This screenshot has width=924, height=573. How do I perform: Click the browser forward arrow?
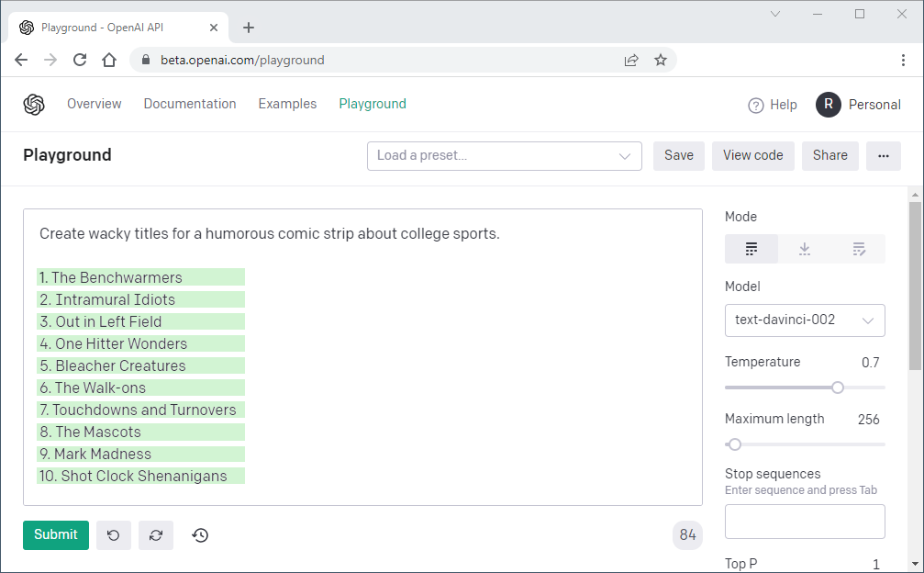50,60
